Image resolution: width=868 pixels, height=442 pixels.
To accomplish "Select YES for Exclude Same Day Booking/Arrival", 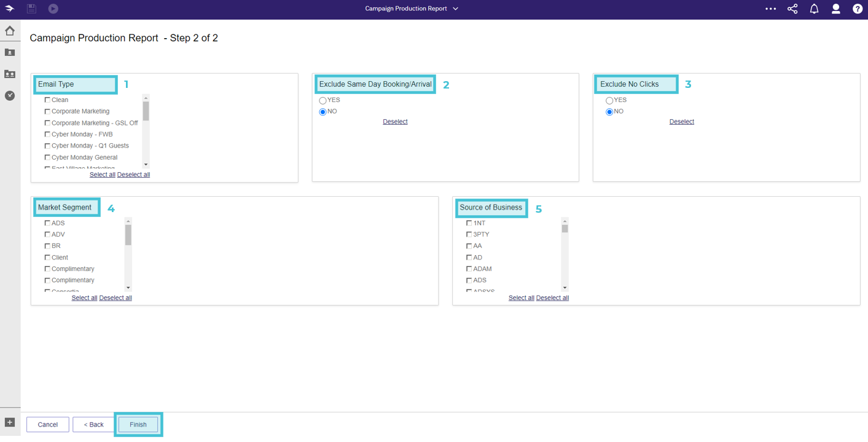I will (x=323, y=100).
